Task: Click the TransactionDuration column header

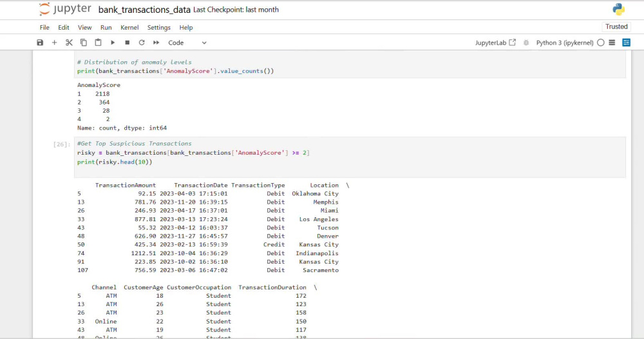Action: pyautogui.click(x=272, y=287)
